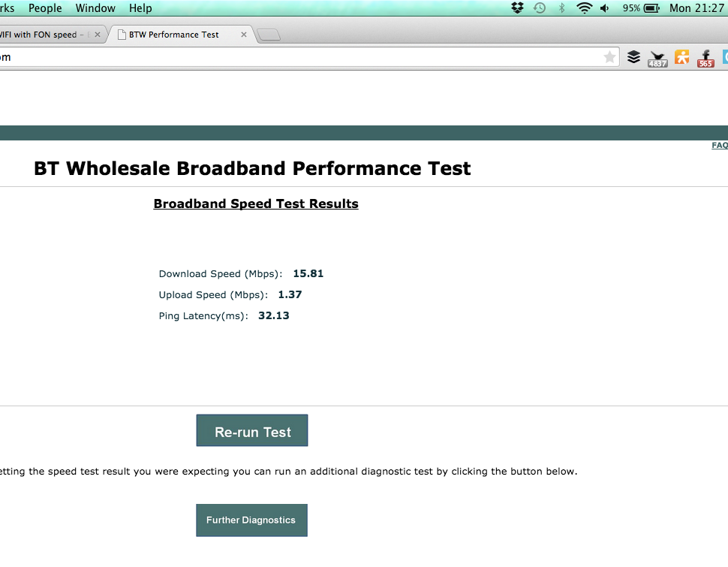Viewport: 728px width, 567px height.
Task: Click the page icon on the BTW tab
Action: (x=122, y=35)
